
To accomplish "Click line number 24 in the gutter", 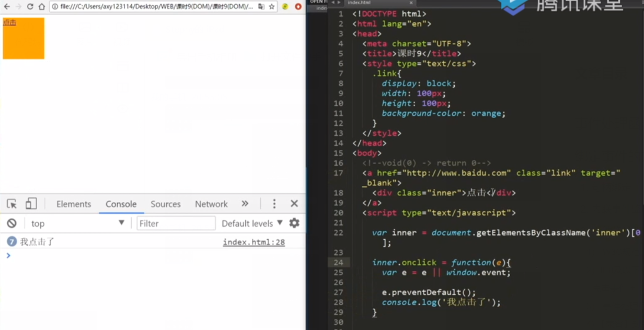I will pyautogui.click(x=338, y=263).
